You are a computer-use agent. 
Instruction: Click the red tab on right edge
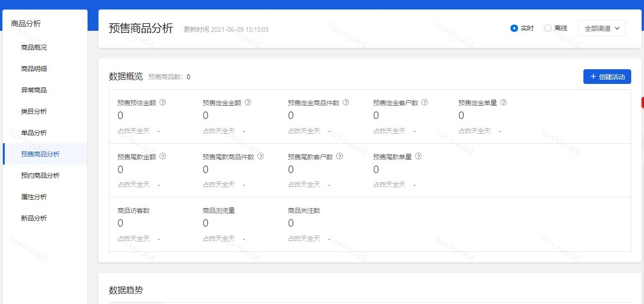tap(643, 102)
